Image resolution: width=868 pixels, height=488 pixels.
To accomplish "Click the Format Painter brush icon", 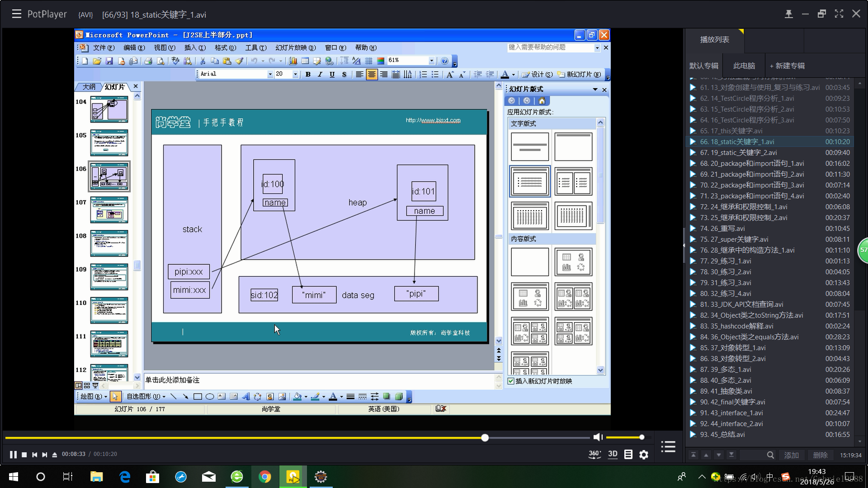I will pos(240,61).
